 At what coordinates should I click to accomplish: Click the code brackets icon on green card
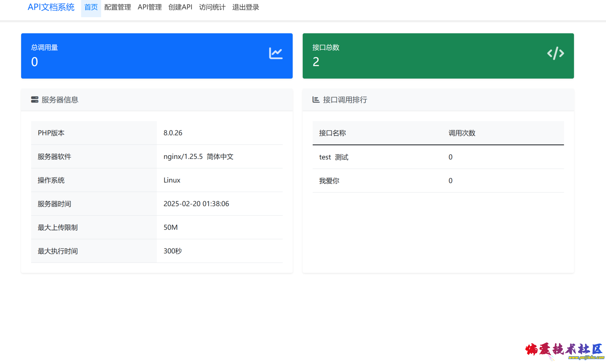555,53
